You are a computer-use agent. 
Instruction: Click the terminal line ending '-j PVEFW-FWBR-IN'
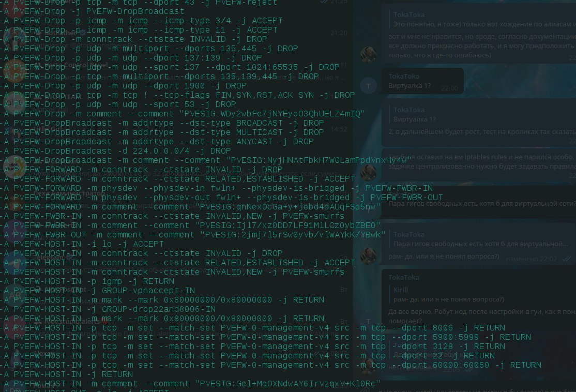tap(216, 188)
